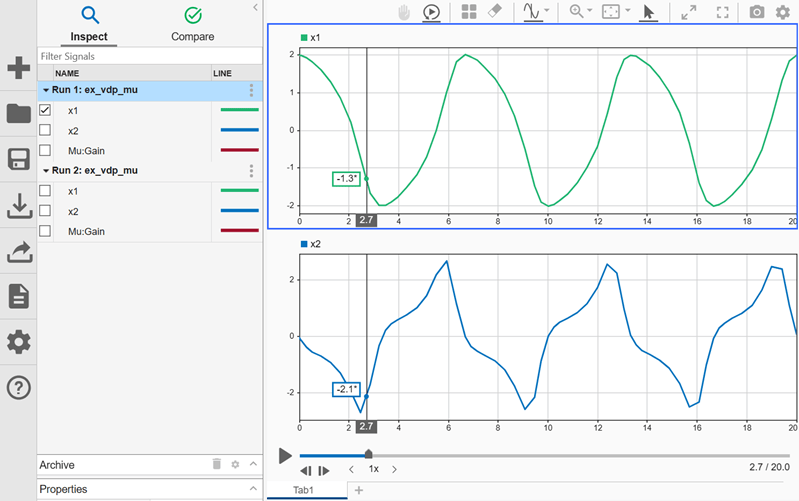This screenshot has height=501, width=799.
Task: Take a snapshot with camera icon
Action: (x=757, y=12)
